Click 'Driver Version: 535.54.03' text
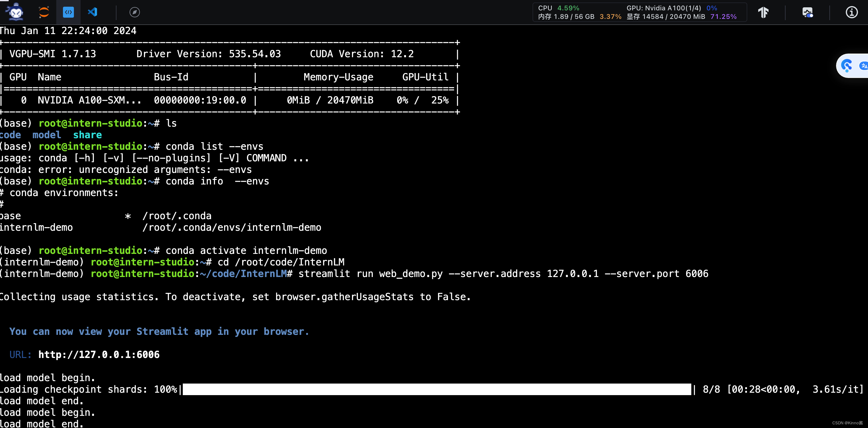This screenshot has height=428, width=868. pyautogui.click(x=209, y=54)
